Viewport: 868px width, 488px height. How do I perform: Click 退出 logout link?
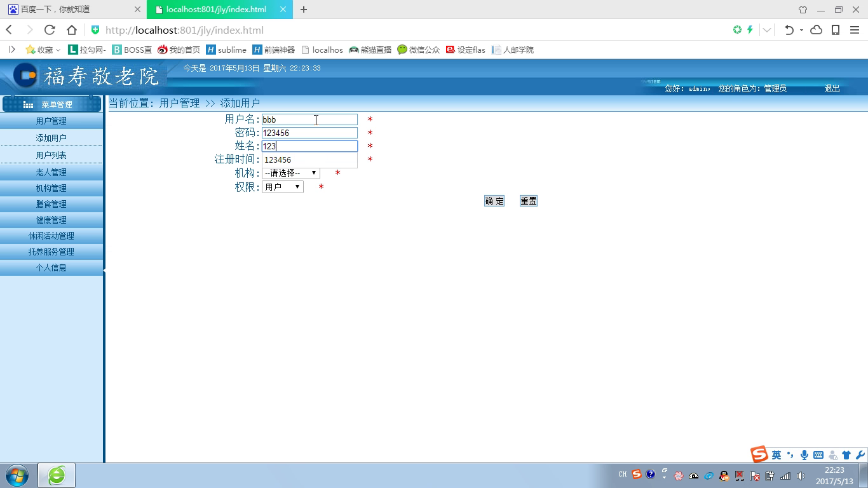click(832, 88)
